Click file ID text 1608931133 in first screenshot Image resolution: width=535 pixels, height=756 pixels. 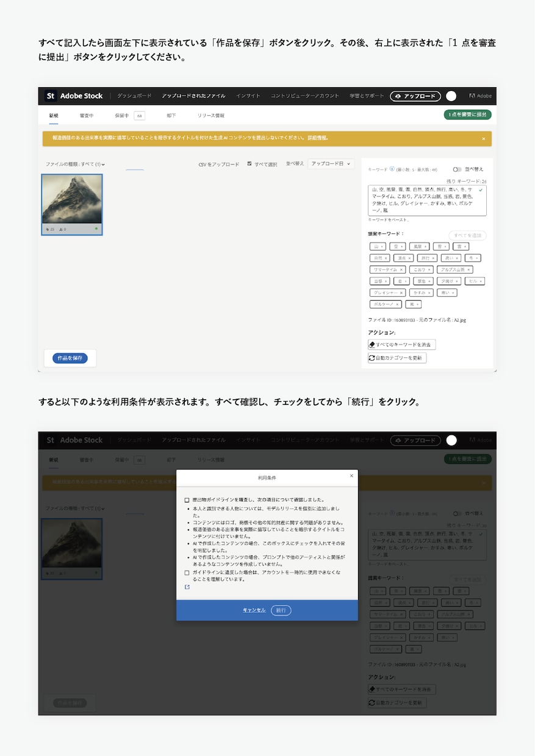tap(405, 319)
